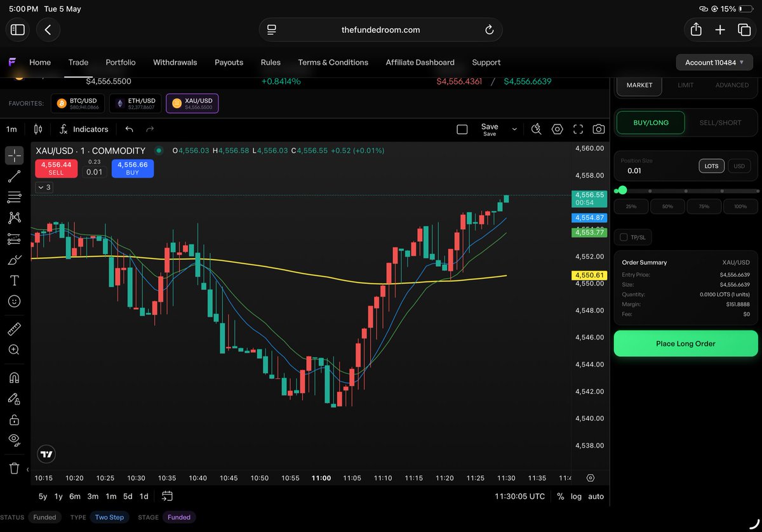
Task: Open chart settings hexagon icon
Action: click(558, 130)
